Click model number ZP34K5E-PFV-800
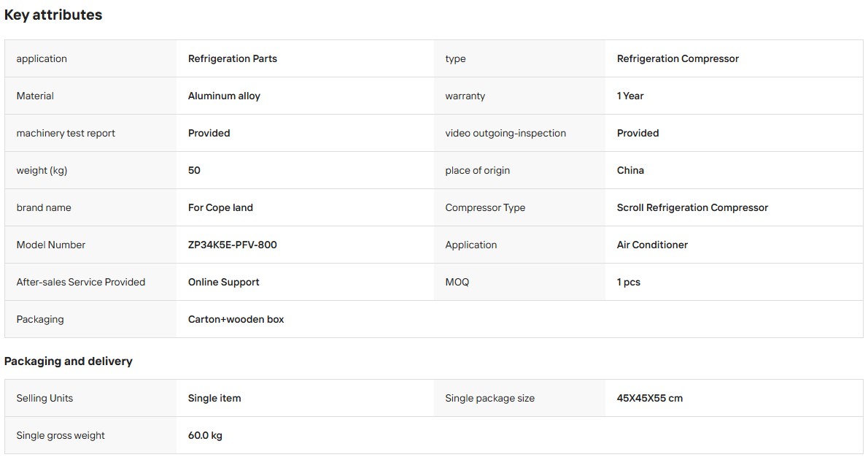868x460 pixels. tap(233, 245)
